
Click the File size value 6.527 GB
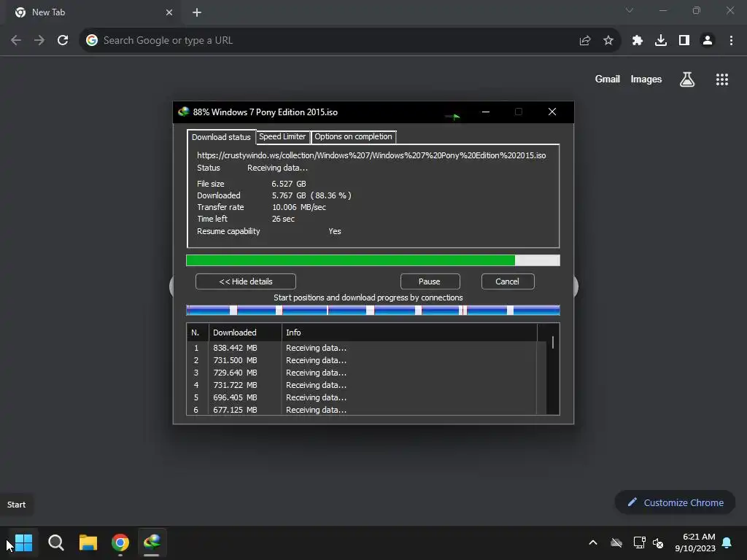289,184
